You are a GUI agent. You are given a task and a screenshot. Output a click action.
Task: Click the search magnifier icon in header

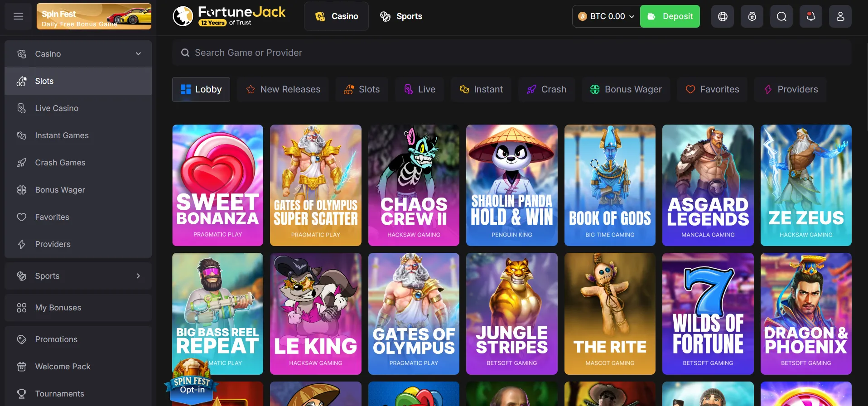[781, 16]
